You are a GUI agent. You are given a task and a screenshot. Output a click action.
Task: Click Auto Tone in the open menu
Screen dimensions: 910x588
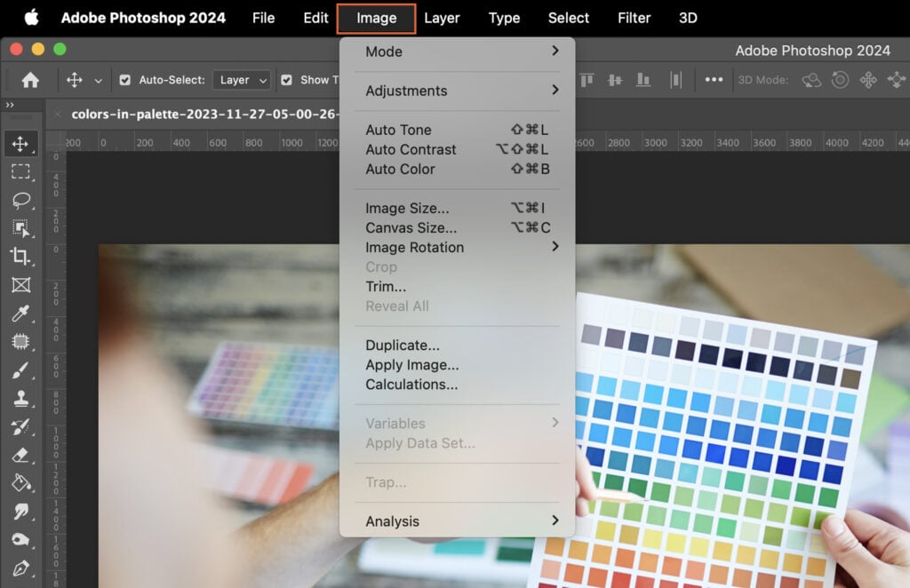click(x=398, y=130)
